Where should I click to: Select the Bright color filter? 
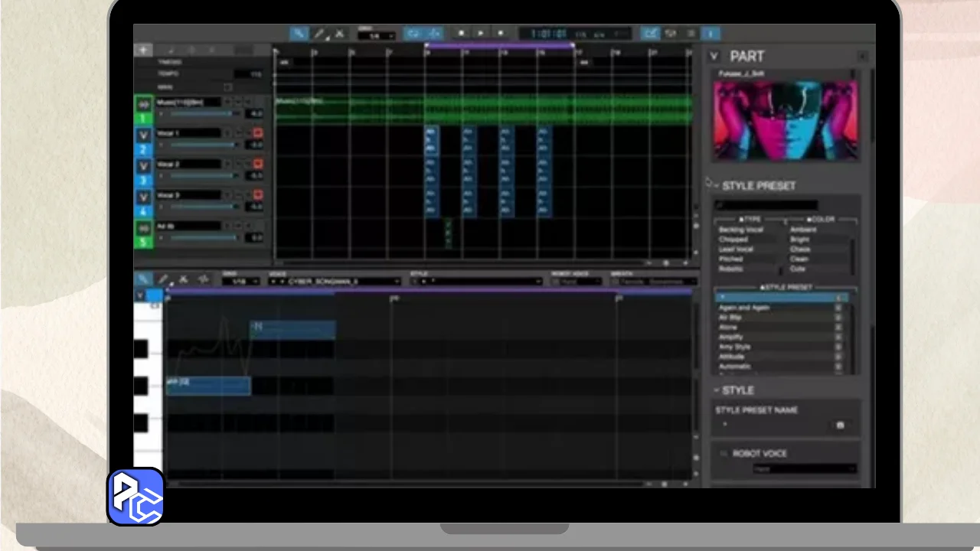[800, 240]
